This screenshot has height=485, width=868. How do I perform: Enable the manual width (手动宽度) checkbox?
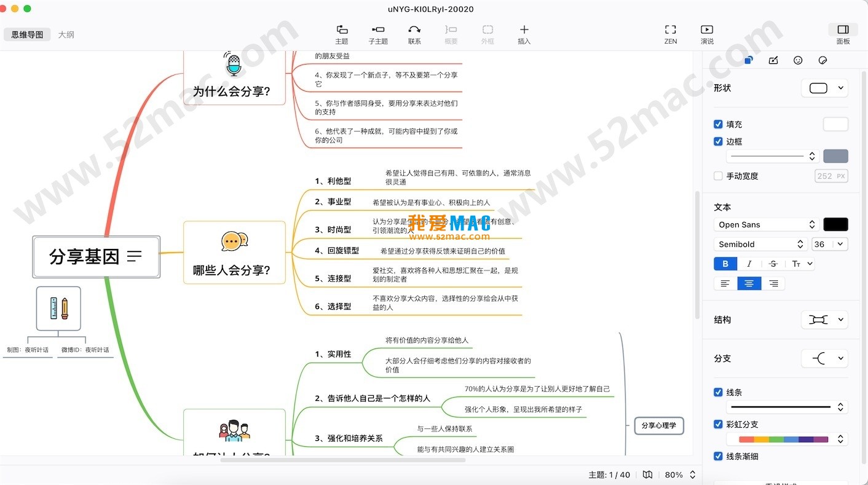pyautogui.click(x=718, y=176)
